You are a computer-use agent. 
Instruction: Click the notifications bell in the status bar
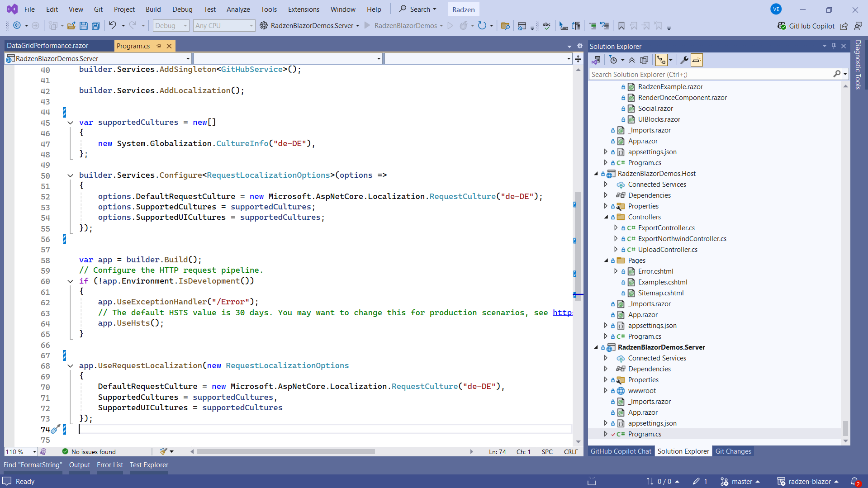[855, 482]
